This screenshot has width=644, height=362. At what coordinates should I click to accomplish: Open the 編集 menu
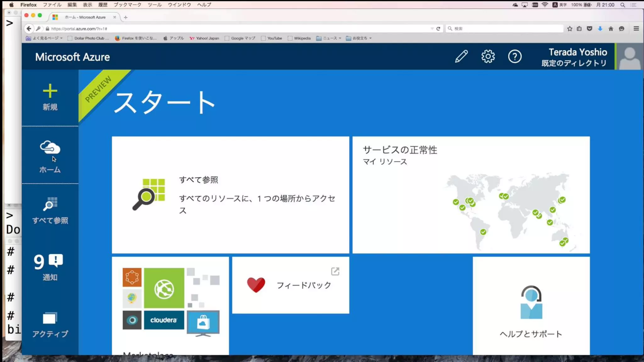tap(72, 5)
